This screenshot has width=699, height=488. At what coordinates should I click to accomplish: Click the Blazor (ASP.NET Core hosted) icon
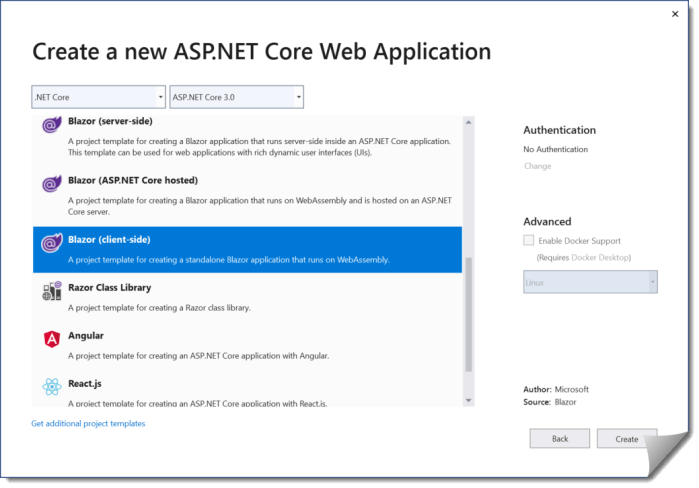pyautogui.click(x=52, y=184)
